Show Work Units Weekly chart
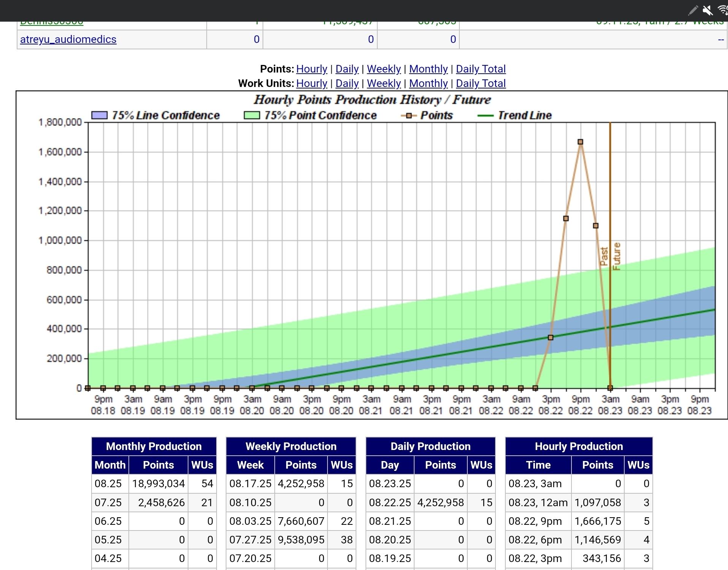The image size is (728, 570). tap(384, 83)
